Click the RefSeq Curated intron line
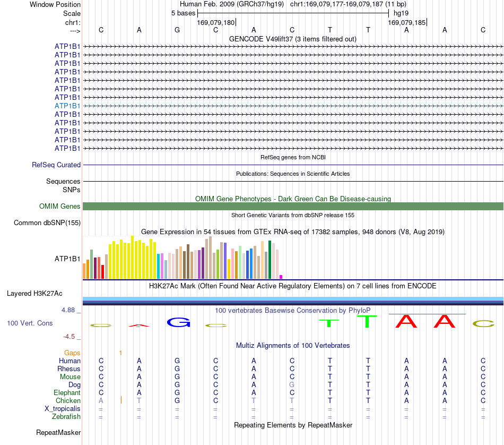 (293, 165)
